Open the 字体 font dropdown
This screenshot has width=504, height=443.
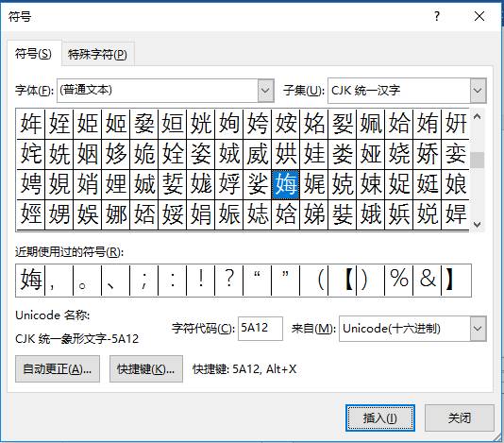pyautogui.click(x=265, y=91)
